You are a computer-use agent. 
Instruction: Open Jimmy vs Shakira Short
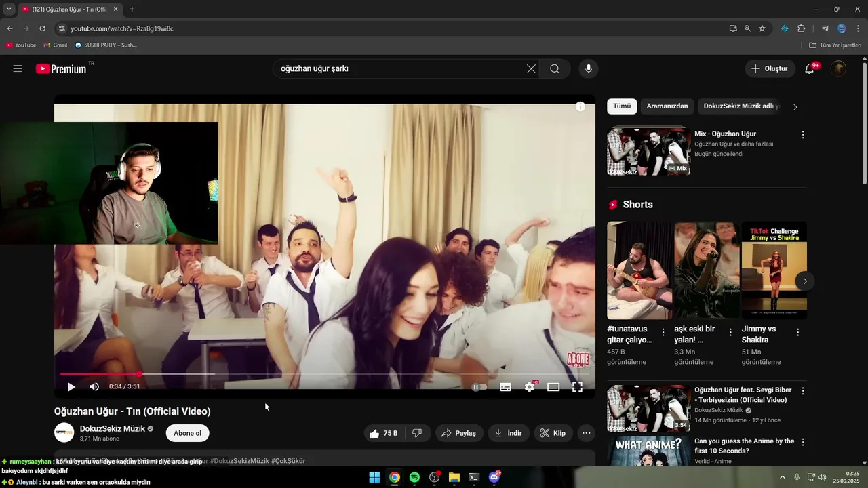point(774,270)
